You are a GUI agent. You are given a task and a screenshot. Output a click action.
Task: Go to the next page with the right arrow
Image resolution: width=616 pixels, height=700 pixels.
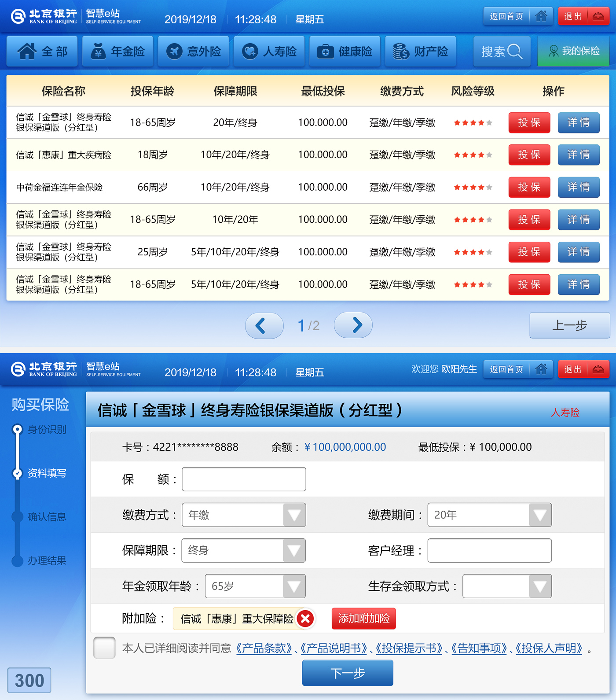(x=353, y=325)
